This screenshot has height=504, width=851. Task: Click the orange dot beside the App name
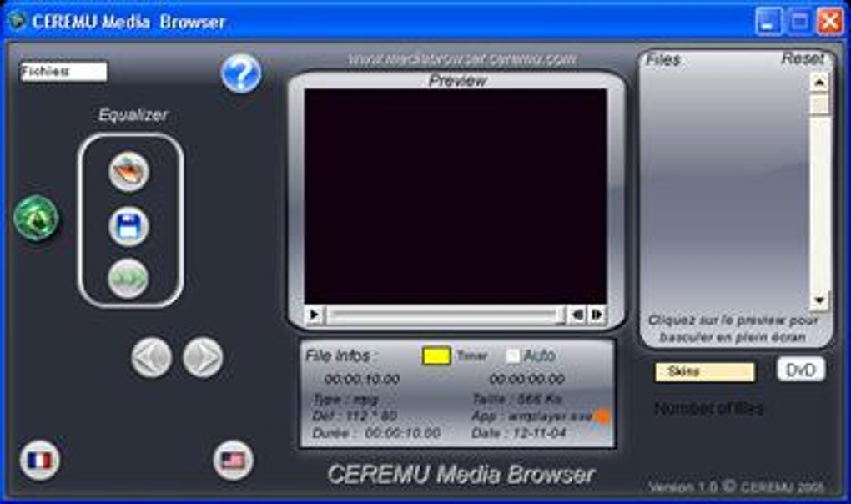pos(602,416)
